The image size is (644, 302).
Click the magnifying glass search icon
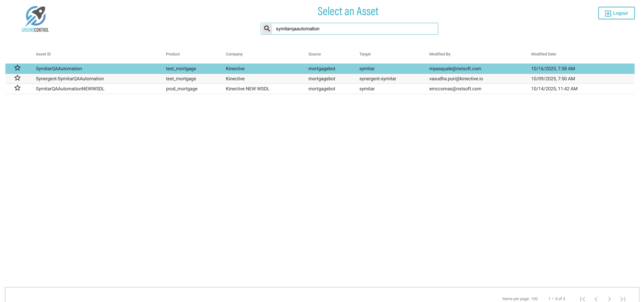(x=267, y=29)
